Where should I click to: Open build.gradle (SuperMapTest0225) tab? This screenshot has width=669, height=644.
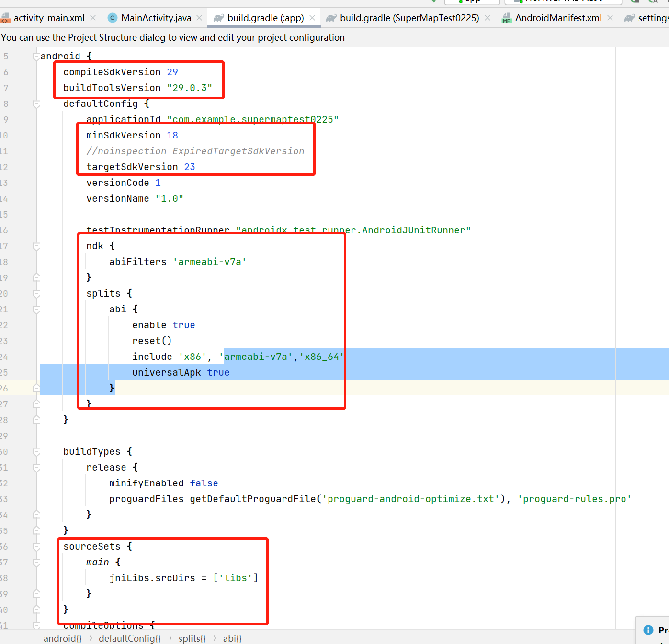pos(409,18)
